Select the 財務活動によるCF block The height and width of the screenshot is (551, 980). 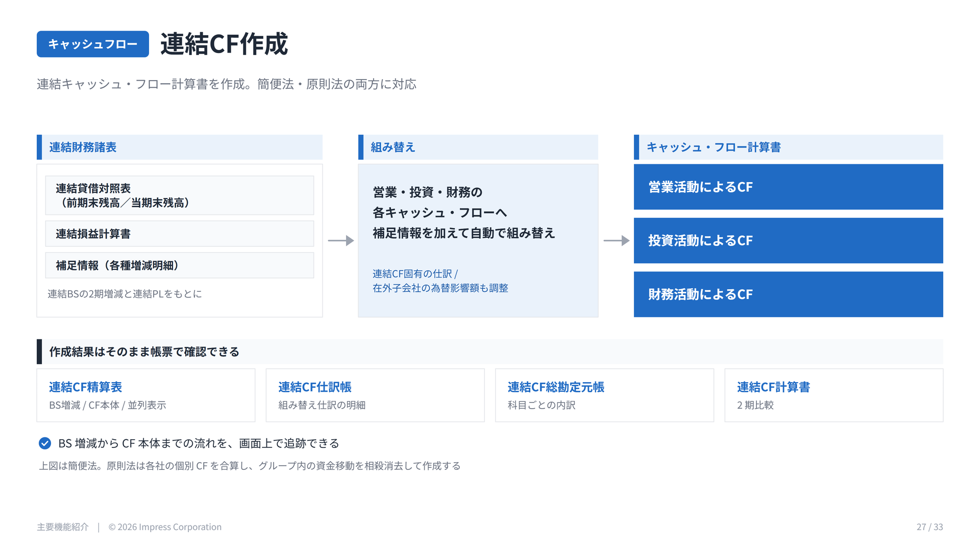pyautogui.click(x=789, y=294)
